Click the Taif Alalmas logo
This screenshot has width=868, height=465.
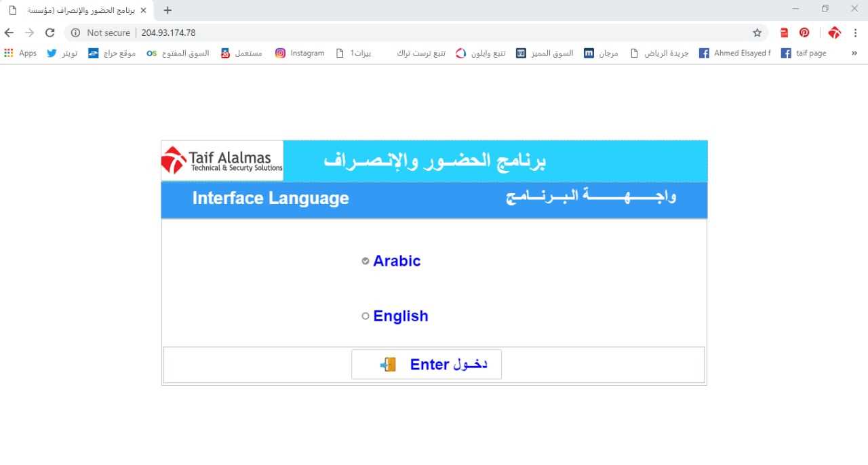click(222, 161)
